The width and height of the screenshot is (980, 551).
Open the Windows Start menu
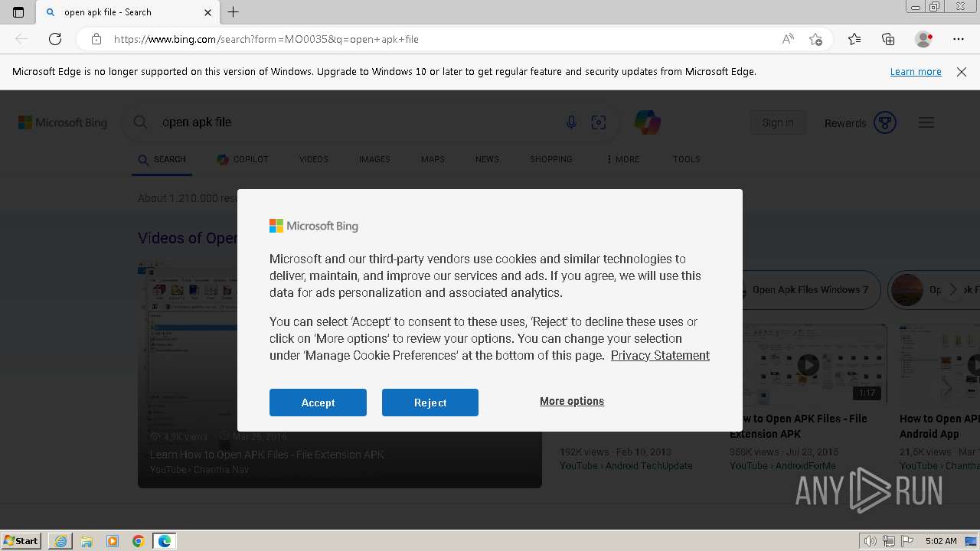[21, 541]
